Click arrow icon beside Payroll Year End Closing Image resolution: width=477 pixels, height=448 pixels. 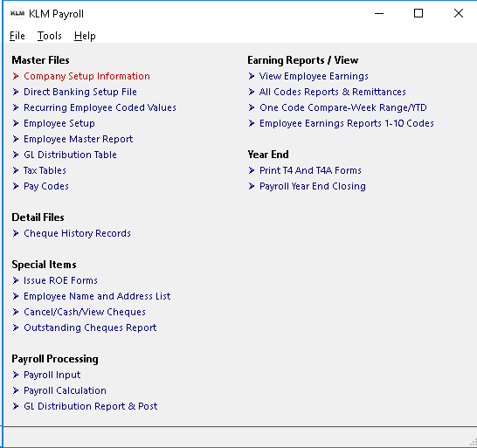(x=252, y=186)
